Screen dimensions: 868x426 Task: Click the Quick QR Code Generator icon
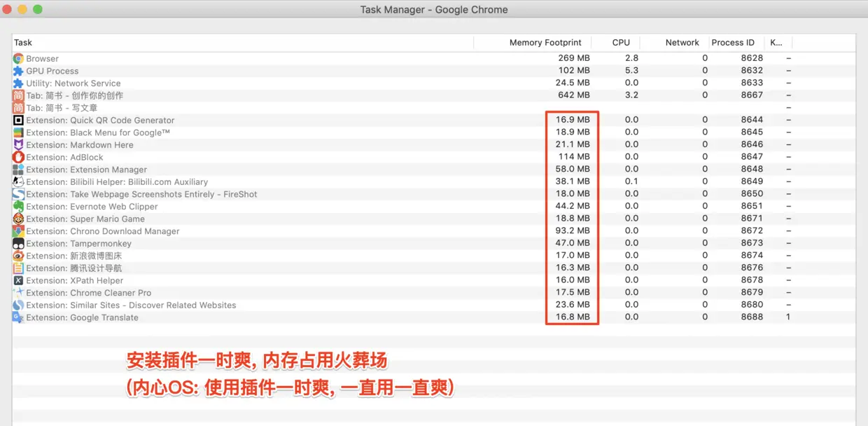[x=18, y=121]
